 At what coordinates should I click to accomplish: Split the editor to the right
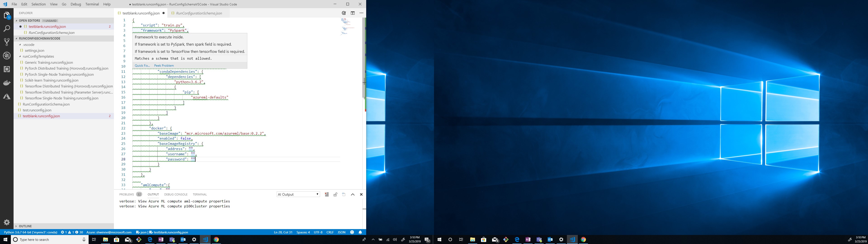point(352,13)
